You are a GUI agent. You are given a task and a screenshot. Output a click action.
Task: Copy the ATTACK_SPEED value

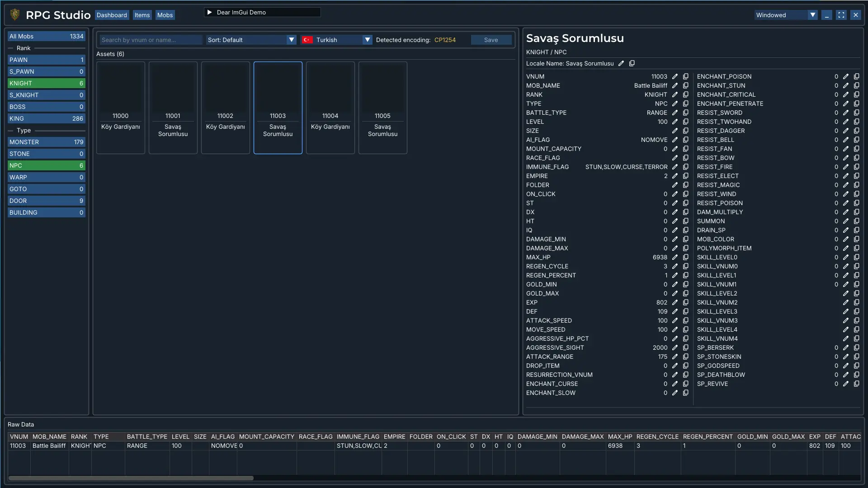click(x=686, y=320)
